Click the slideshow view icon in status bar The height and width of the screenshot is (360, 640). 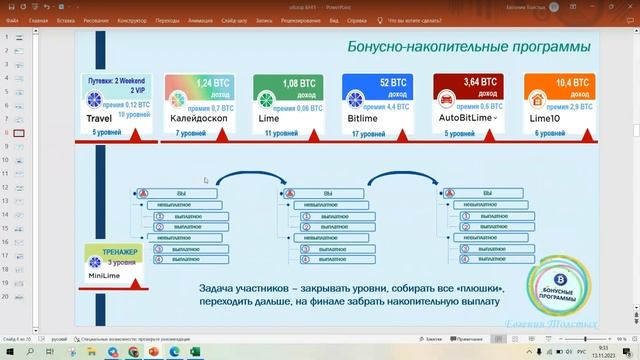click(x=548, y=339)
